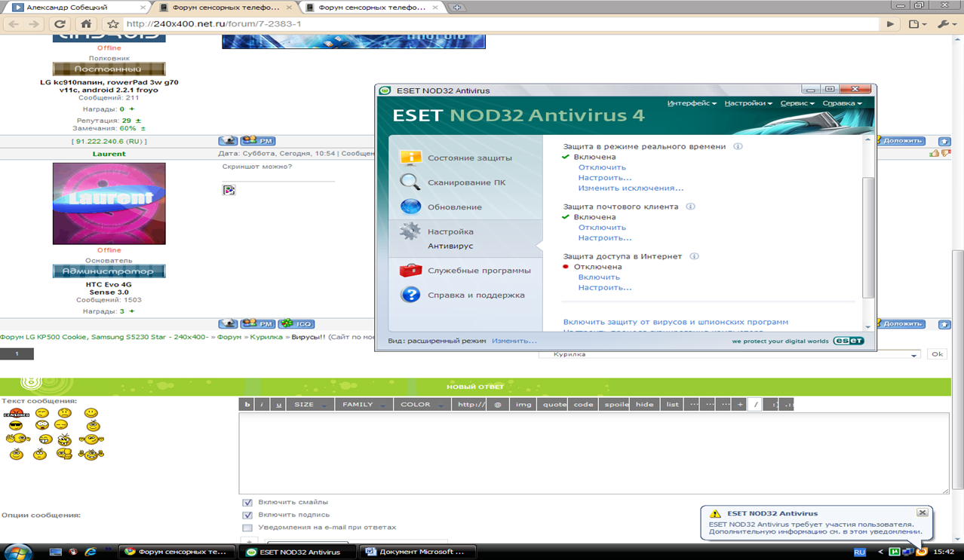This screenshot has height=560, width=964.
Task: Enable e-mail notifications on replies checkbox
Action: [247, 528]
